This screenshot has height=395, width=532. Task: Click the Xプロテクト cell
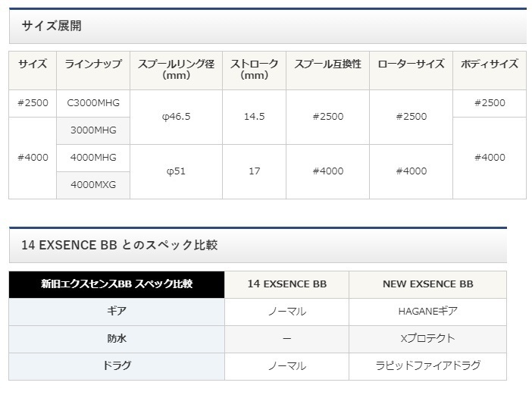click(427, 338)
